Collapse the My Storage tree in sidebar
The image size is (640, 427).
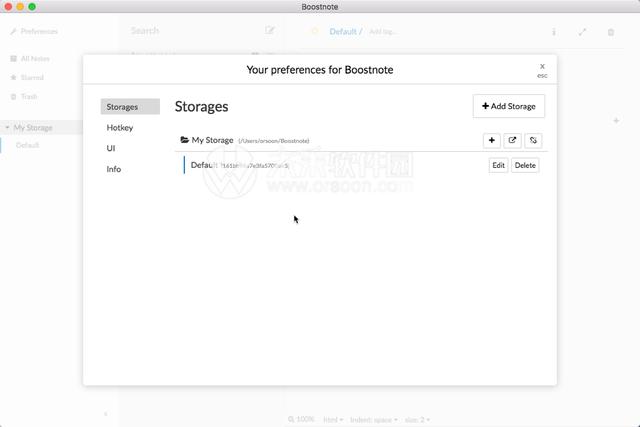[x=7, y=128]
